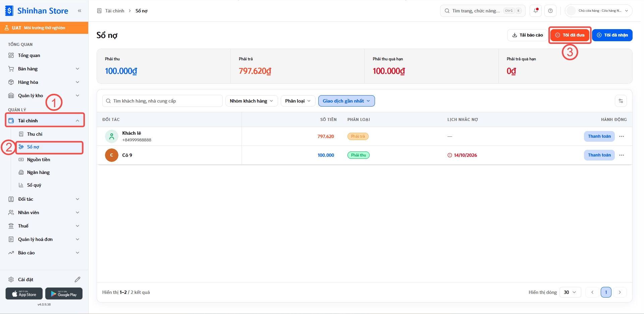Open more options for Cô 9 row

622,155
